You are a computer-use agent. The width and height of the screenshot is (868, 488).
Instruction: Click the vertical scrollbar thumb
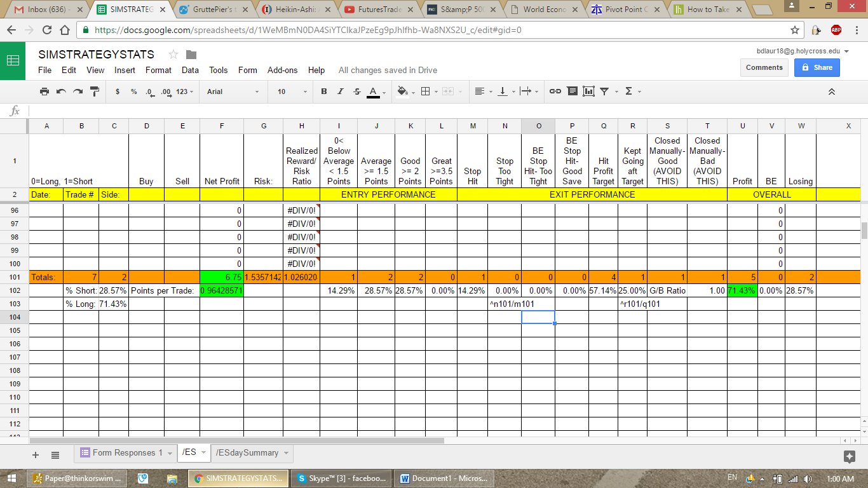click(x=864, y=230)
